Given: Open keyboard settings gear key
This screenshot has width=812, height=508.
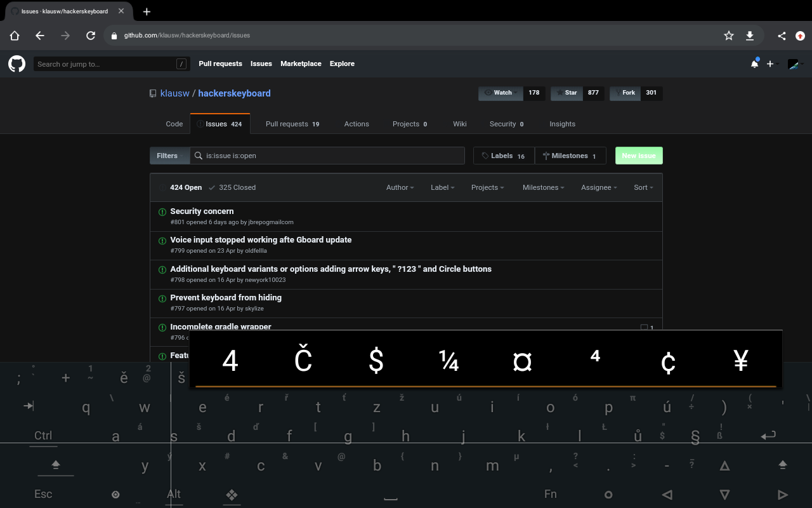Looking at the screenshot, I should (x=115, y=495).
